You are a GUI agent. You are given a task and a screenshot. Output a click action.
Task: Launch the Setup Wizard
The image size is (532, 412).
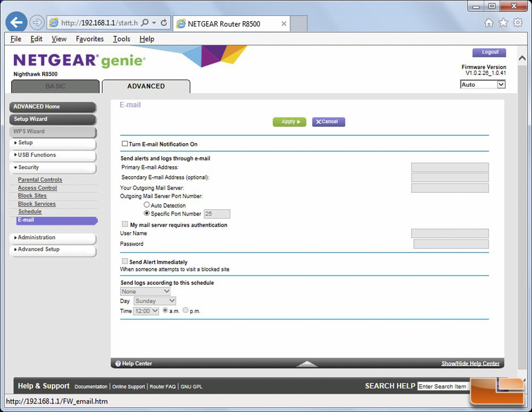pos(53,119)
